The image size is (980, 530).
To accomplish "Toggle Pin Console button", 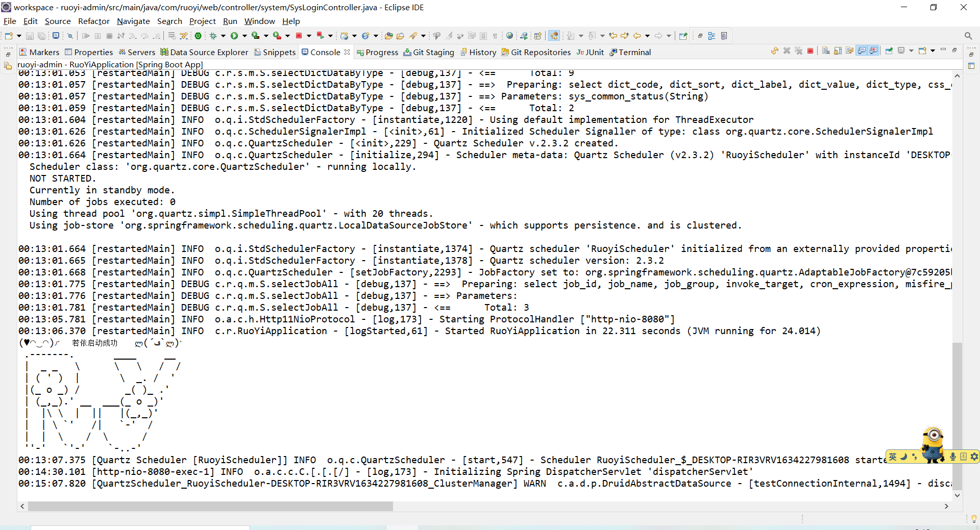I will point(889,51).
